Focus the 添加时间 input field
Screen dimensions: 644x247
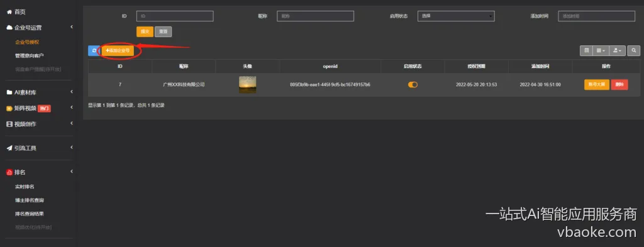597,16
